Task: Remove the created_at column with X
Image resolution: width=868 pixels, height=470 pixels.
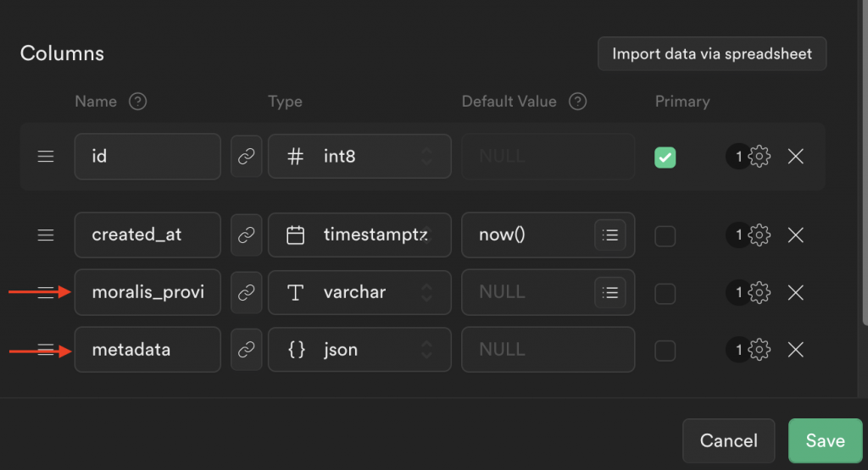Action: [795, 235]
